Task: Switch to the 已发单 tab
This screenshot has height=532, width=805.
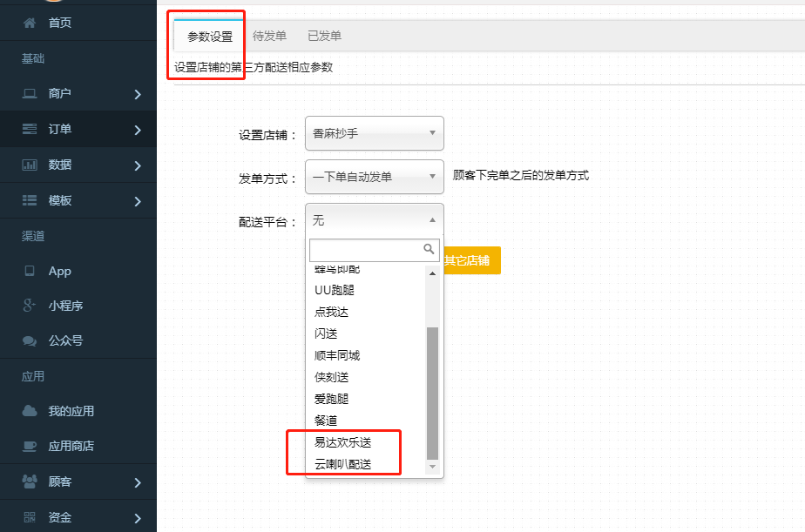Action: tap(326, 37)
